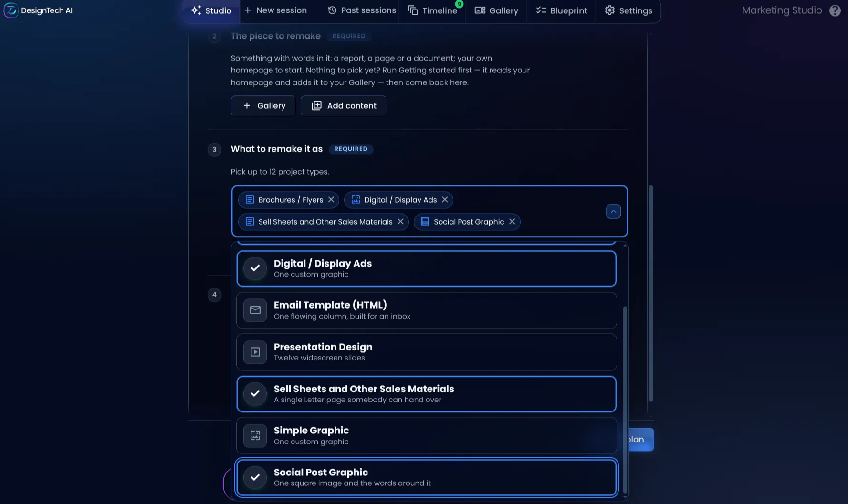Click the partially hidden plan button

[640, 440]
